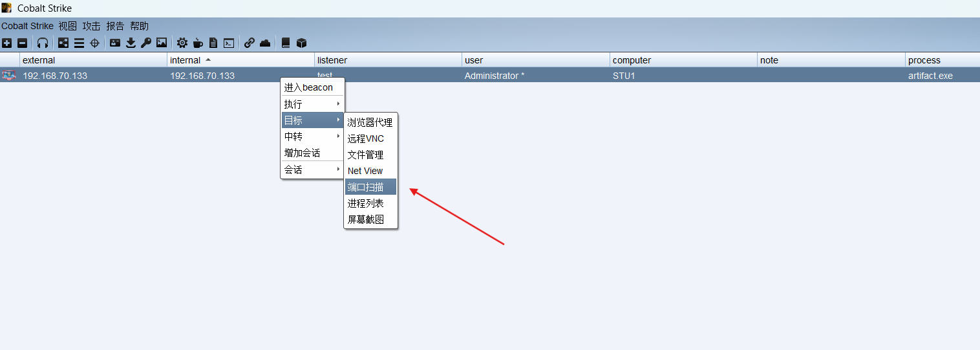Expand the 执行 submenu

click(x=312, y=104)
